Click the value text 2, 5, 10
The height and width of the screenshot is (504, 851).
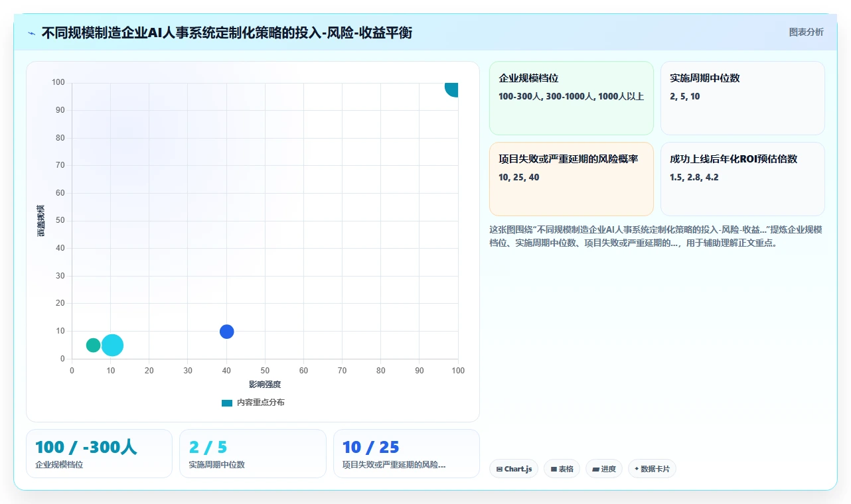pos(685,96)
